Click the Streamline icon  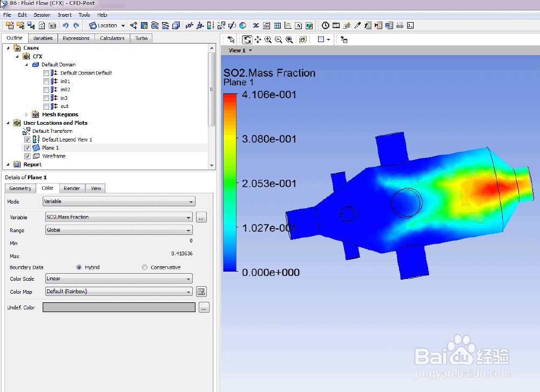pos(155,25)
